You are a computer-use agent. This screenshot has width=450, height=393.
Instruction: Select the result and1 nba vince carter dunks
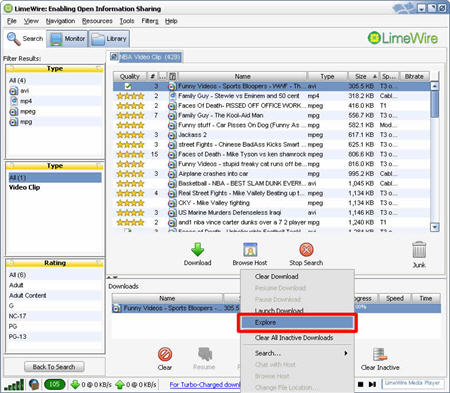click(x=271, y=222)
